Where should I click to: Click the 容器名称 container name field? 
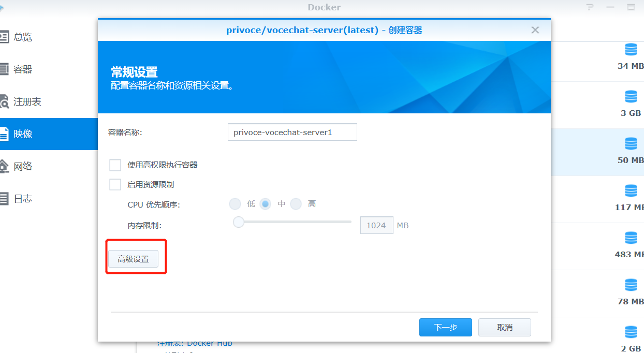click(292, 132)
